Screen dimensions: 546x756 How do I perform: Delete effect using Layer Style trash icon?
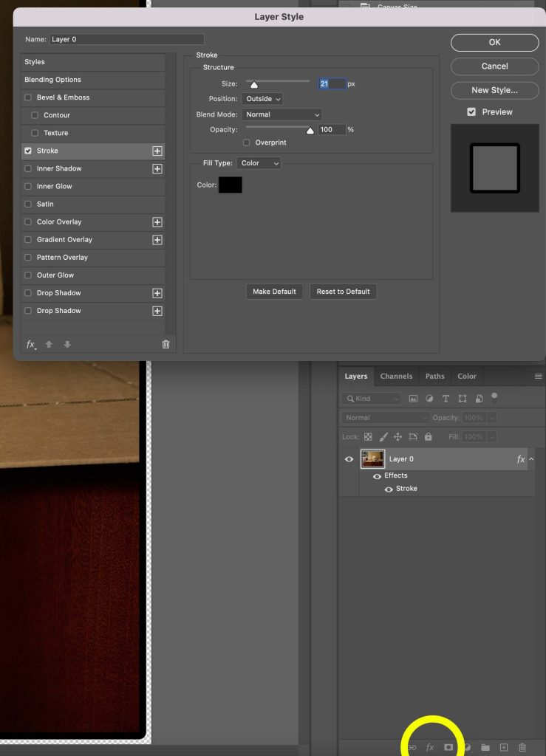click(165, 344)
